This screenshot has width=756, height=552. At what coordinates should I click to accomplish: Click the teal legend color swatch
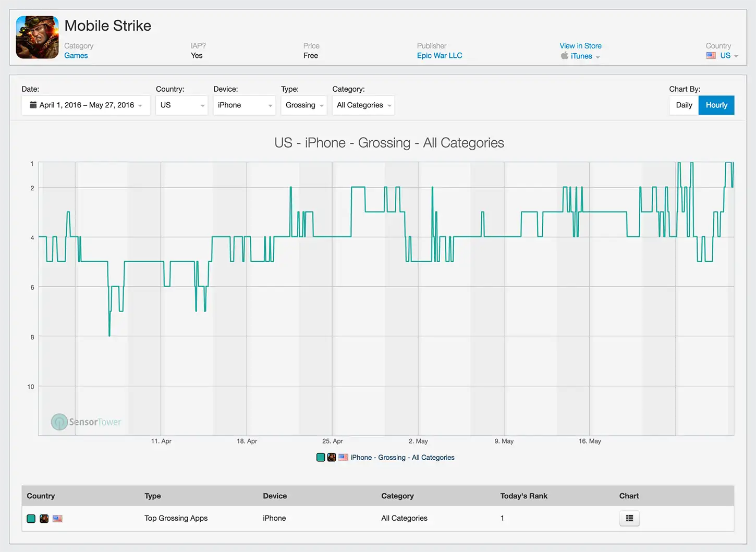pyautogui.click(x=321, y=458)
